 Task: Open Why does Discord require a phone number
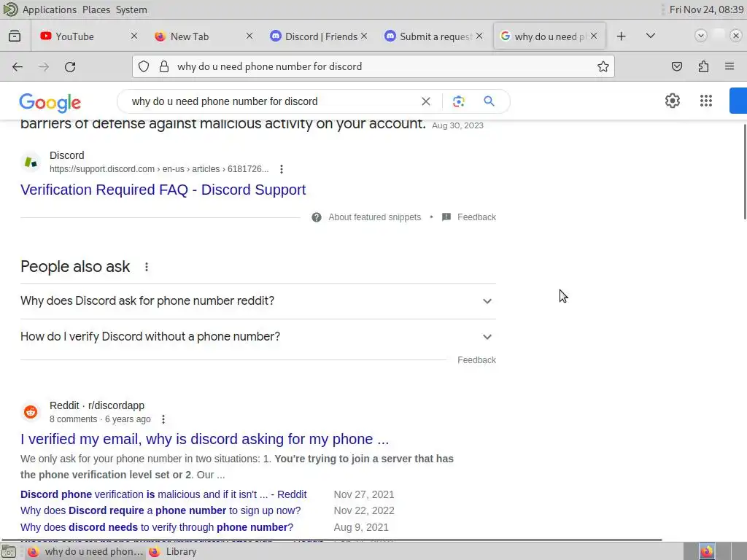click(x=160, y=510)
